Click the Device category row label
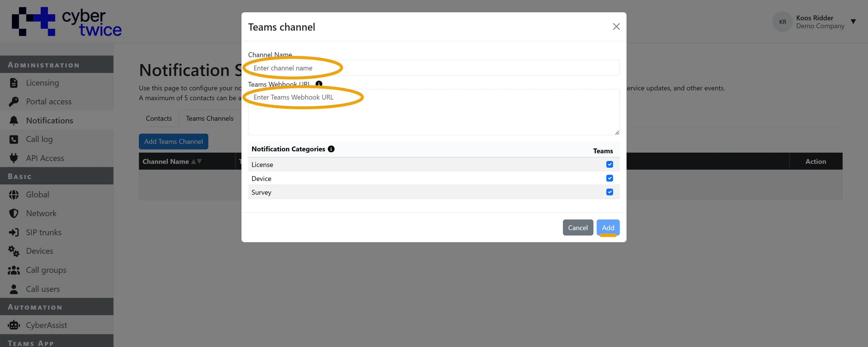This screenshot has height=347, width=868. (x=261, y=179)
